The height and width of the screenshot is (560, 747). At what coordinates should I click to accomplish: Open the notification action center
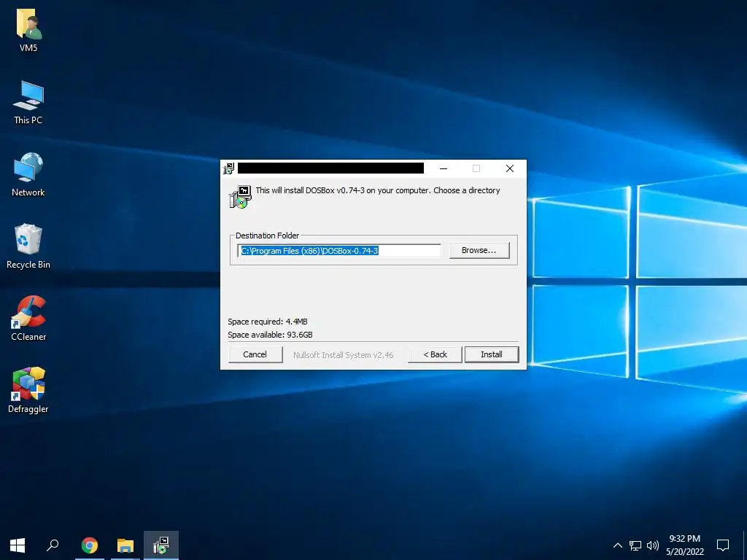(x=723, y=545)
